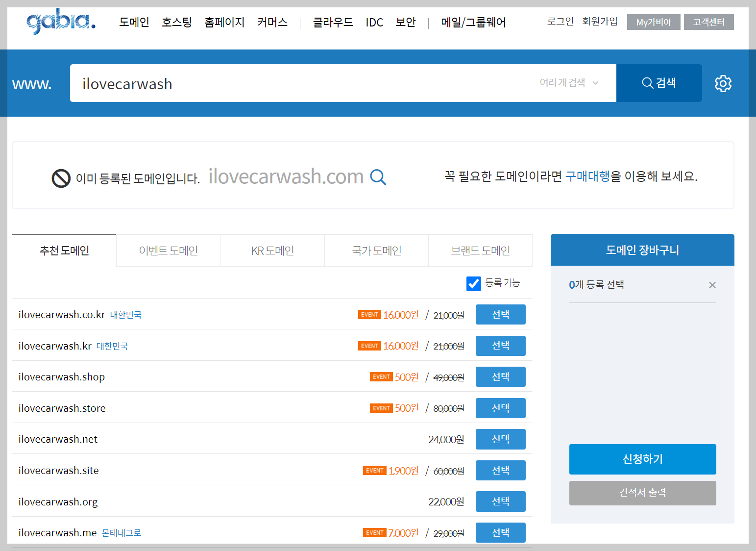Open the 호스팅 menu
The width and height of the screenshot is (756, 551).
pos(176,22)
